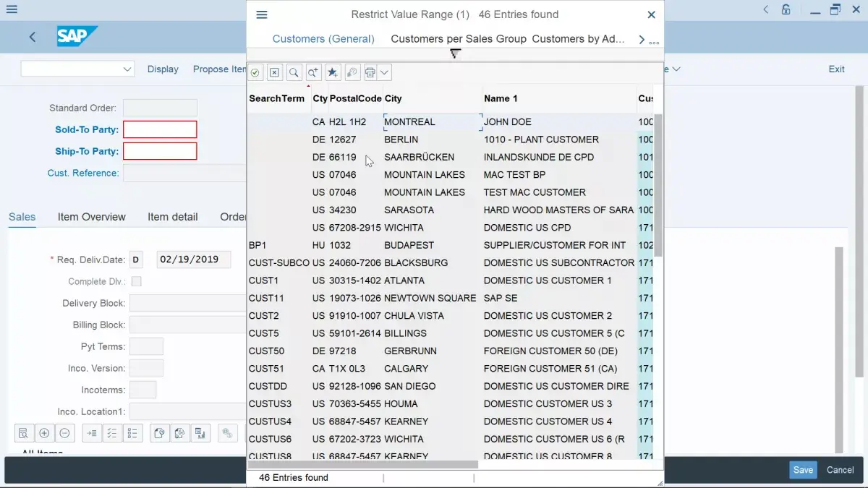
Task: Click the cancel X icon in dialog toolbar
Action: click(274, 72)
